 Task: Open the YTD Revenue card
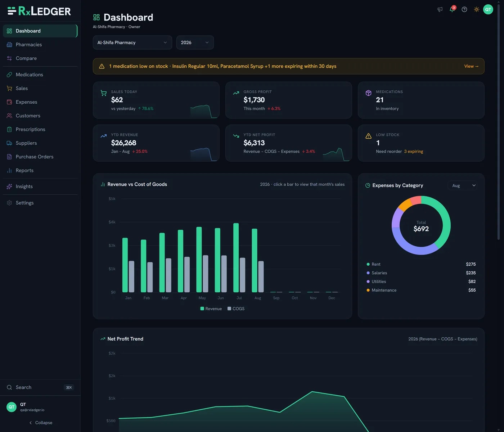pos(156,143)
